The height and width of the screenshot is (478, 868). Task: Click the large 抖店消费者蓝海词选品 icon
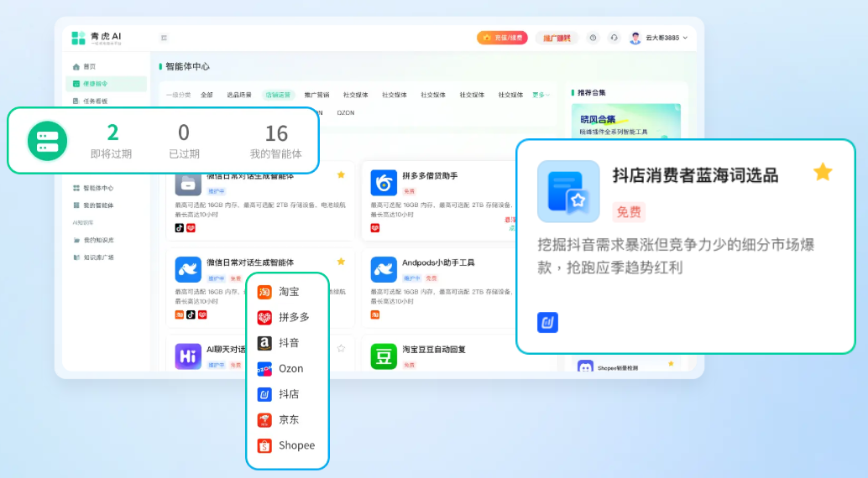568,191
